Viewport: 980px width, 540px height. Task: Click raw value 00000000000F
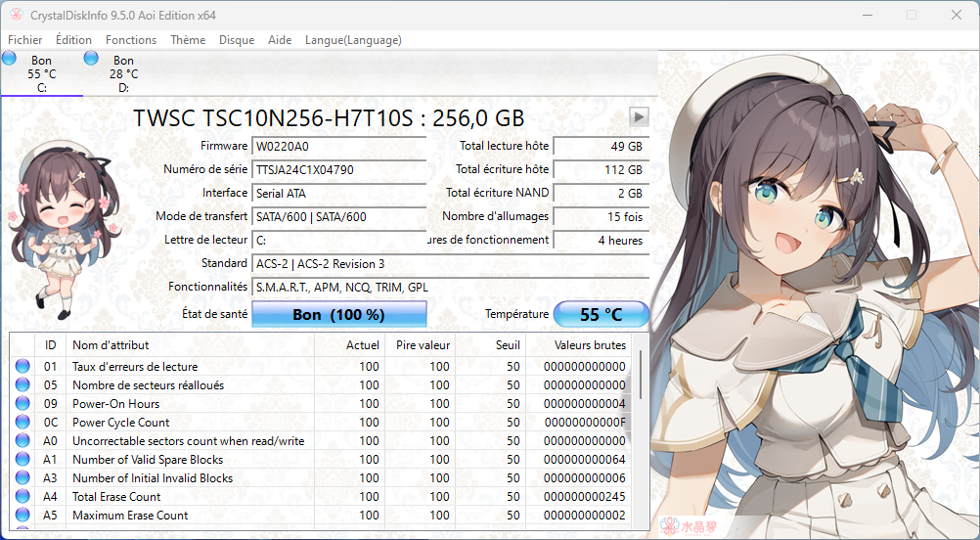584,423
